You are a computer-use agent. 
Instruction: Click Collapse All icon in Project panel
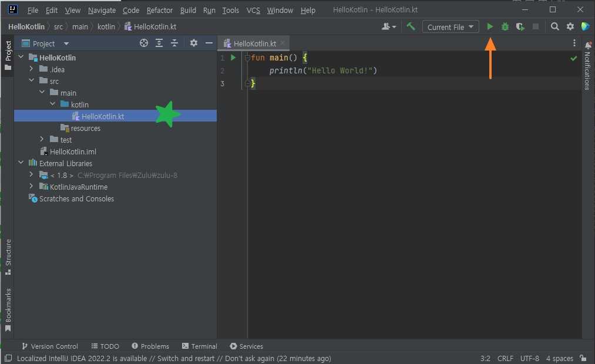click(x=174, y=43)
